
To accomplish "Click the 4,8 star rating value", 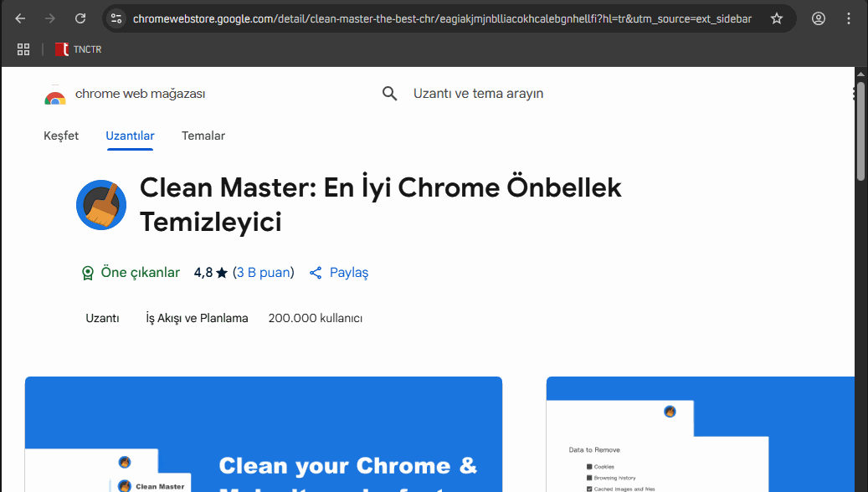I will (x=210, y=272).
